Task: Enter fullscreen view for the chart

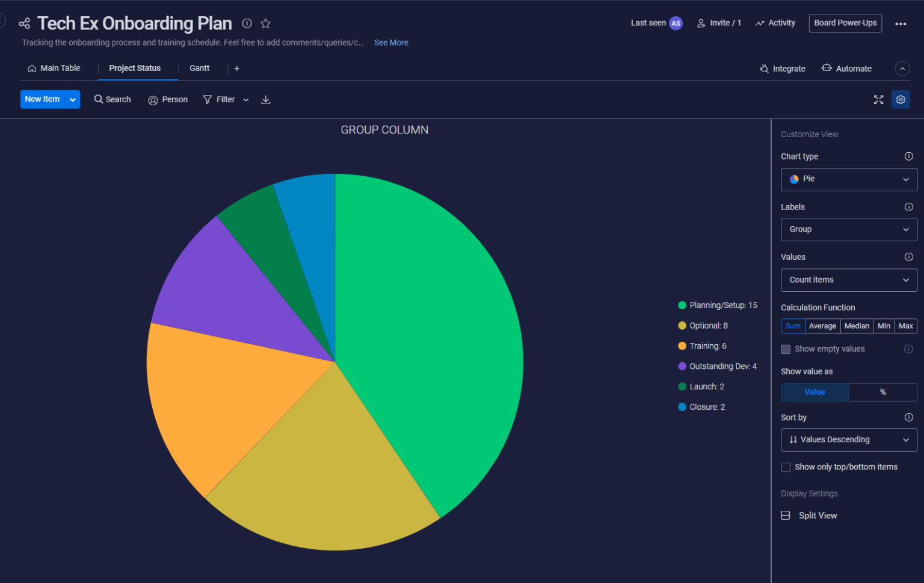Action: tap(878, 99)
